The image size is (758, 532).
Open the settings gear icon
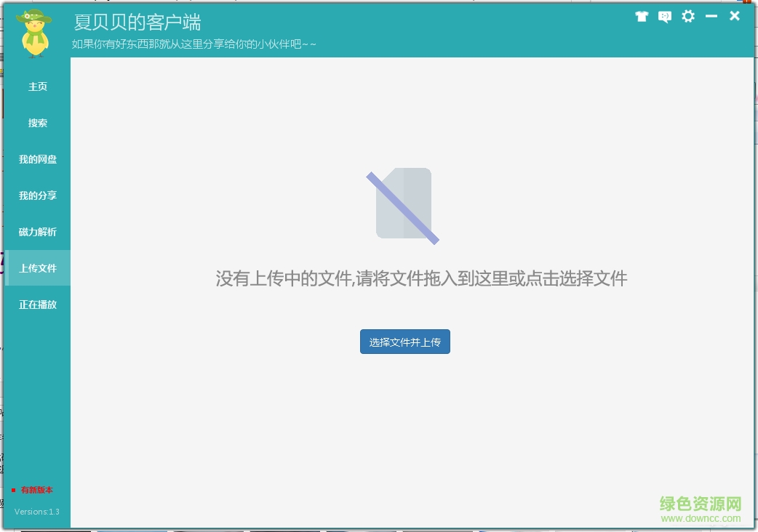pos(687,15)
